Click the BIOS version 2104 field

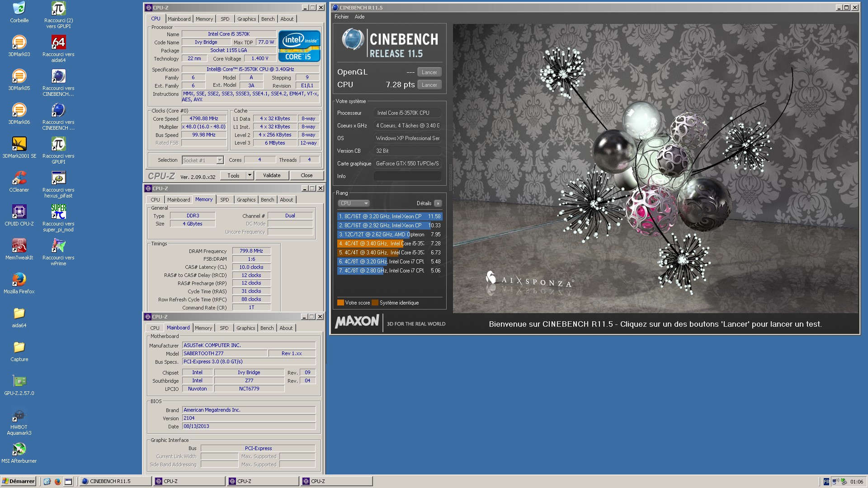pyautogui.click(x=249, y=418)
